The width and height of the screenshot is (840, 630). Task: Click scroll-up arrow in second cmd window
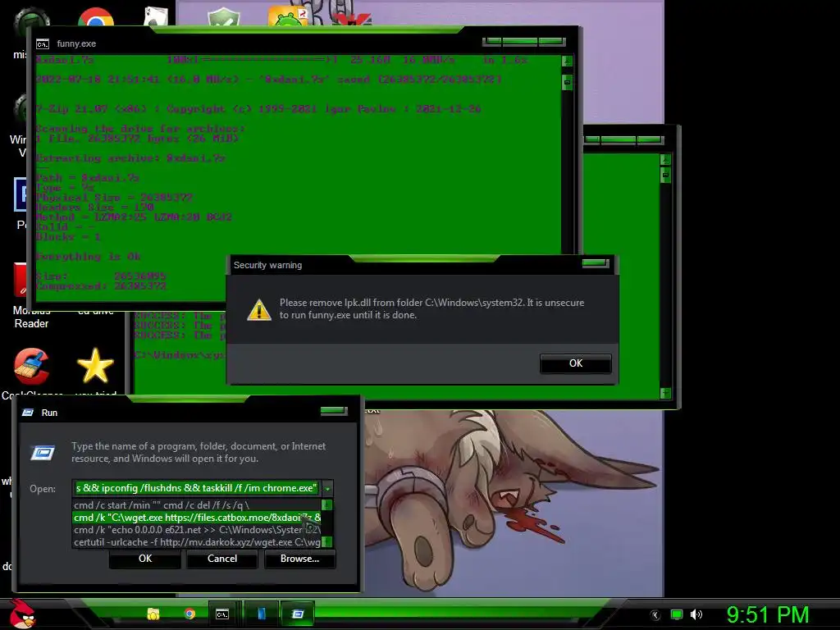point(665,160)
